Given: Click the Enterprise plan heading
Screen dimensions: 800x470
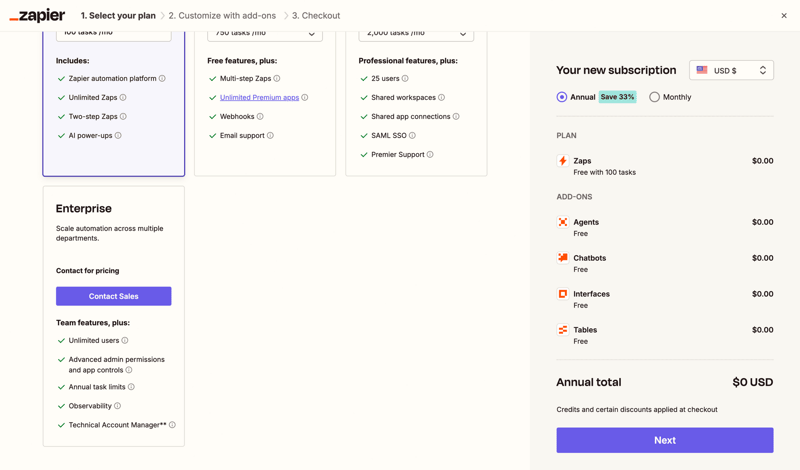Looking at the screenshot, I should point(84,209).
